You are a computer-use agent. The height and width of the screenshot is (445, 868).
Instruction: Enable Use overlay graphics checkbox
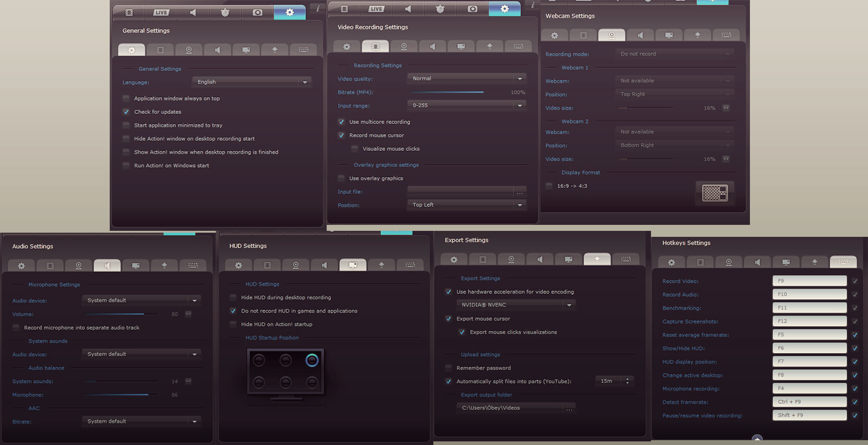coord(341,178)
